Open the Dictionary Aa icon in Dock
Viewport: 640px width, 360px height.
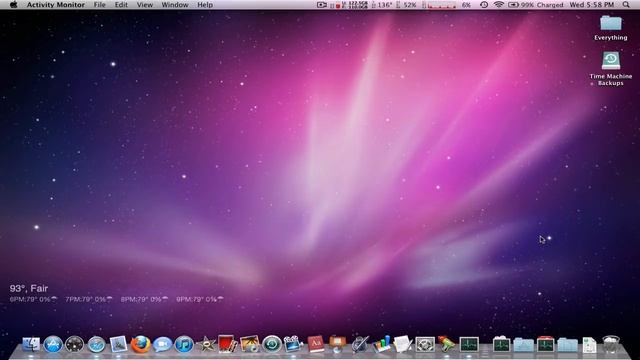click(316, 344)
